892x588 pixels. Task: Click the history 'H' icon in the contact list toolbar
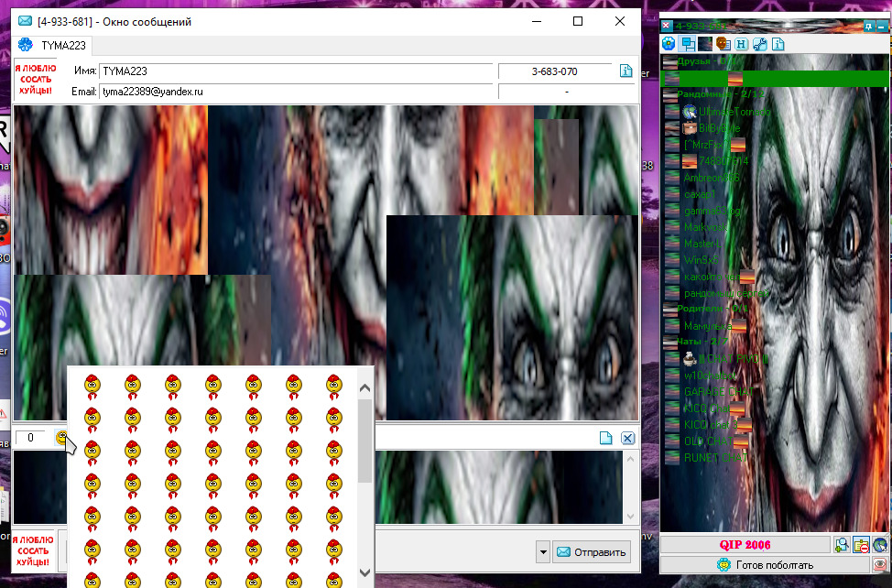[741, 43]
